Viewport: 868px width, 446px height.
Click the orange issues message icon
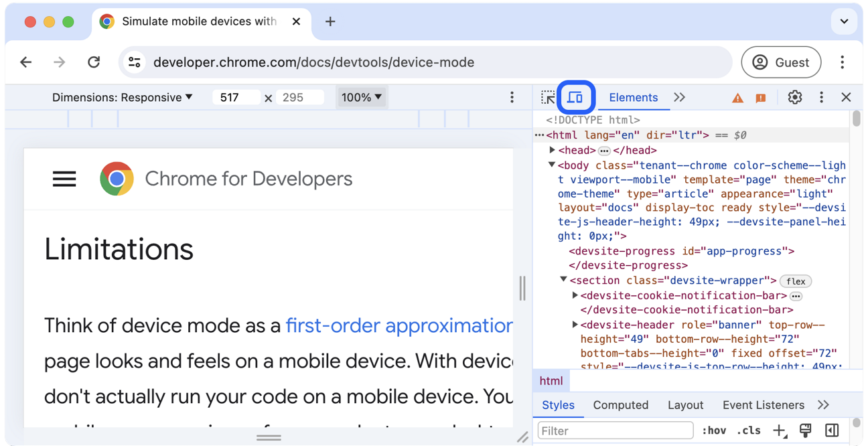tap(761, 98)
